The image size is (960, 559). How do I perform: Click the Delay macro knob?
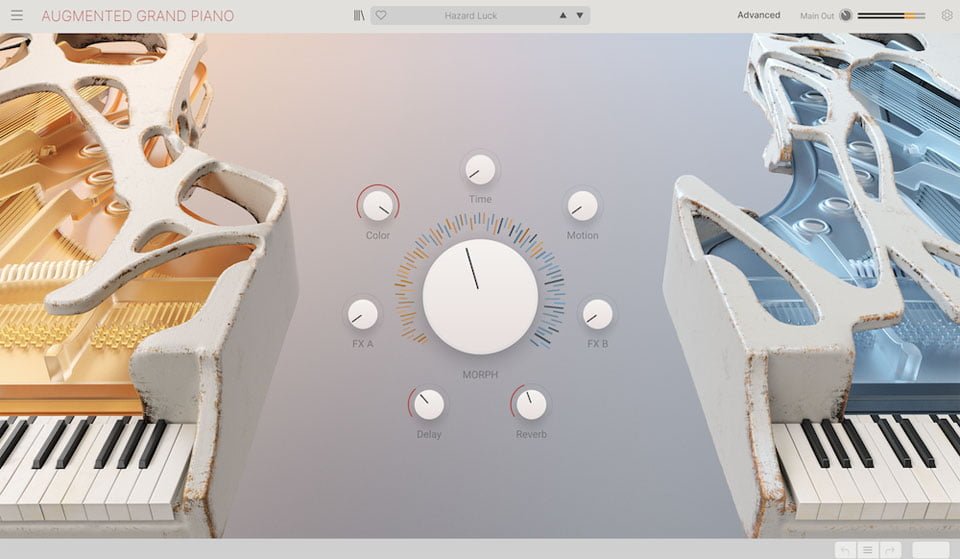point(429,404)
